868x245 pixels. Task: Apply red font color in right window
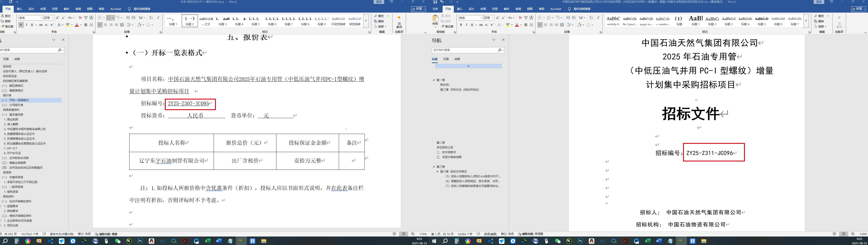point(517,25)
